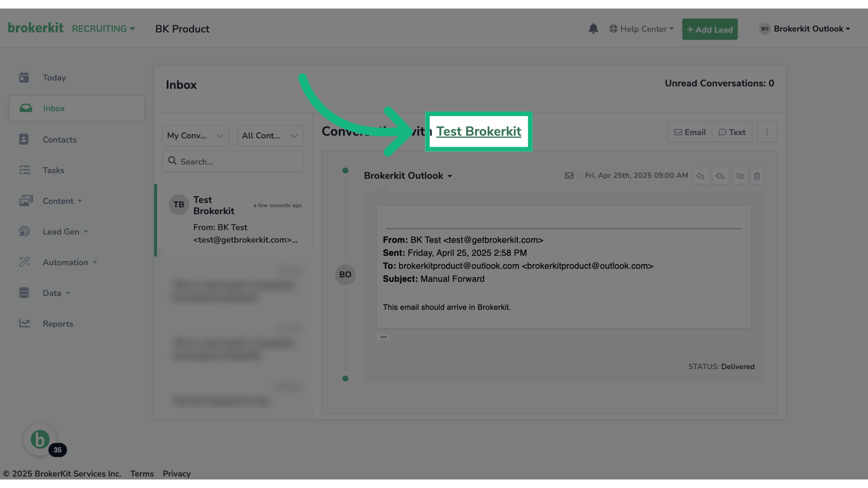This screenshot has width=868, height=488.
Task: Click the search magnifier icon
Action: pos(172,161)
